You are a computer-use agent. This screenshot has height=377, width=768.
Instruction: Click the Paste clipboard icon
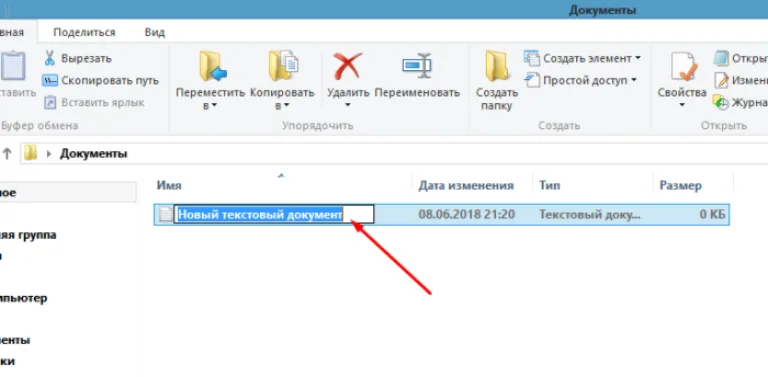[13, 66]
